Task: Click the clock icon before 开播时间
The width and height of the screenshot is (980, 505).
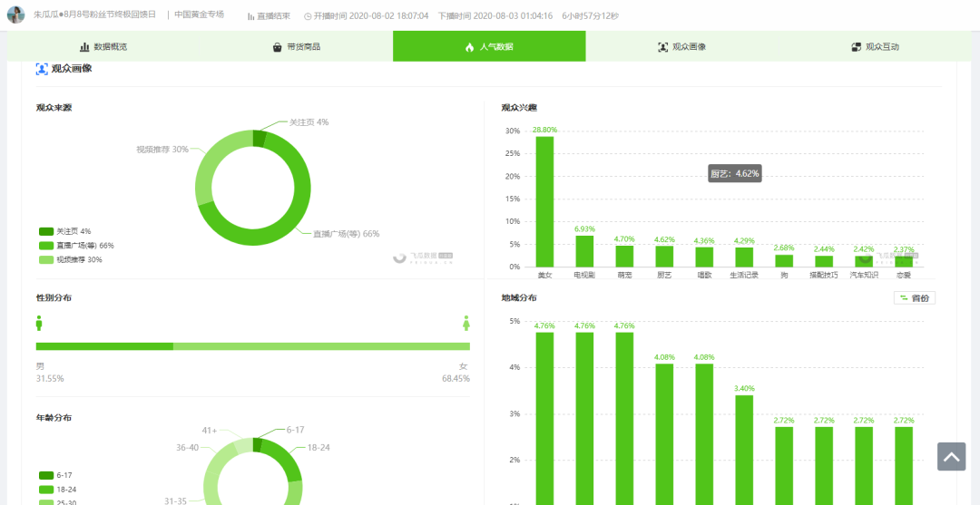Action: [x=308, y=15]
